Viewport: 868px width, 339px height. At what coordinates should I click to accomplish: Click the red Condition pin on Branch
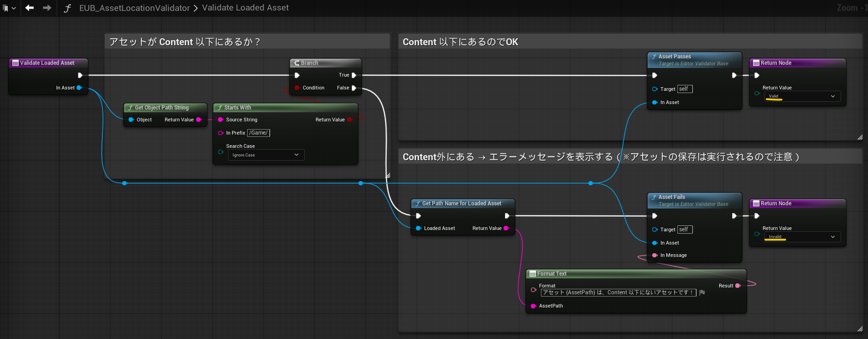click(x=297, y=88)
